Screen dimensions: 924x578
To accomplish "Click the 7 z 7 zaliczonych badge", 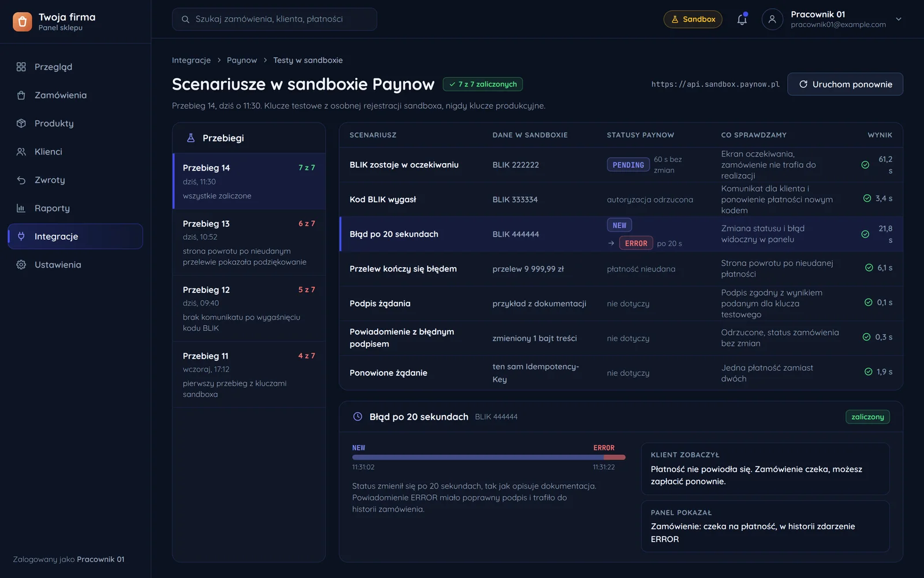I will point(483,84).
